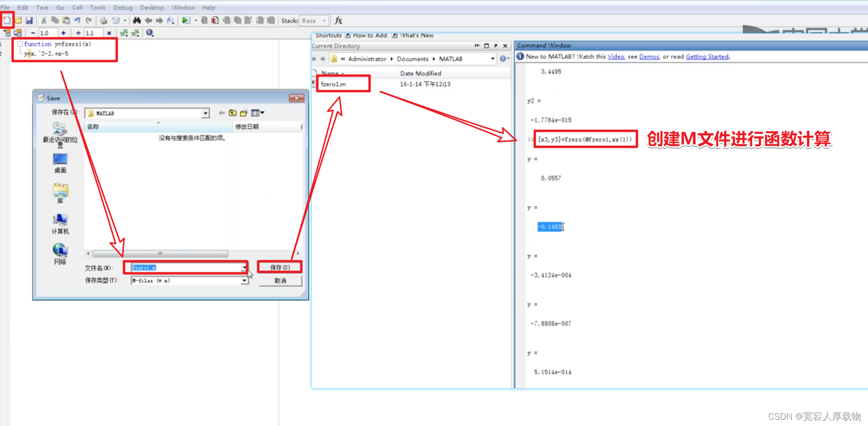
Task: Click the What's New shortcut
Action: pos(413,35)
